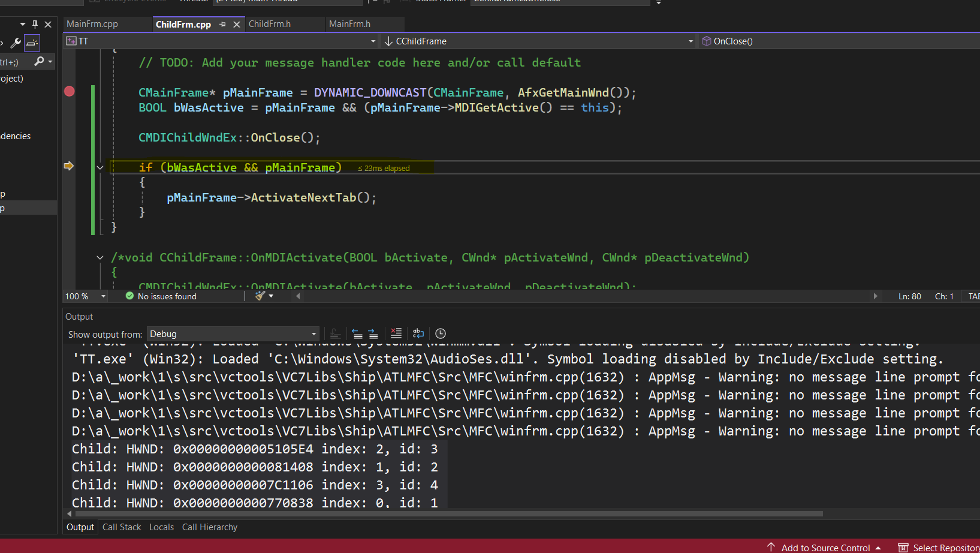Screen dimensions: 980x553
Task: Click output line Child HWND index: 2, id: 3
Action: [255, 449]
